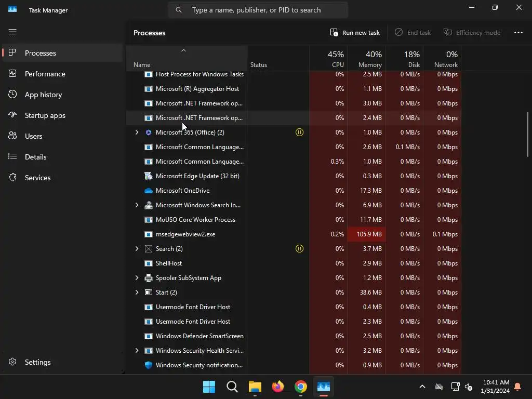Open taskbar Search
Screen dimensions: 532x399
pyautogui.click(x=232, y=387)
